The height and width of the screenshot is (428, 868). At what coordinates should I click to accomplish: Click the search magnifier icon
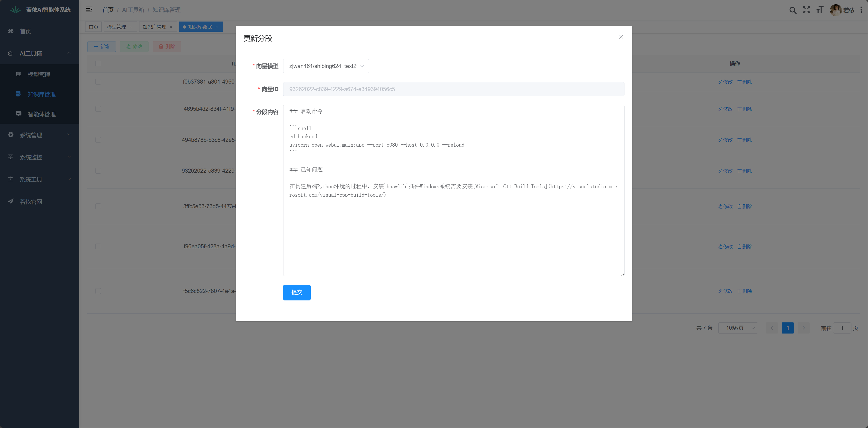[x=792, y=10]
